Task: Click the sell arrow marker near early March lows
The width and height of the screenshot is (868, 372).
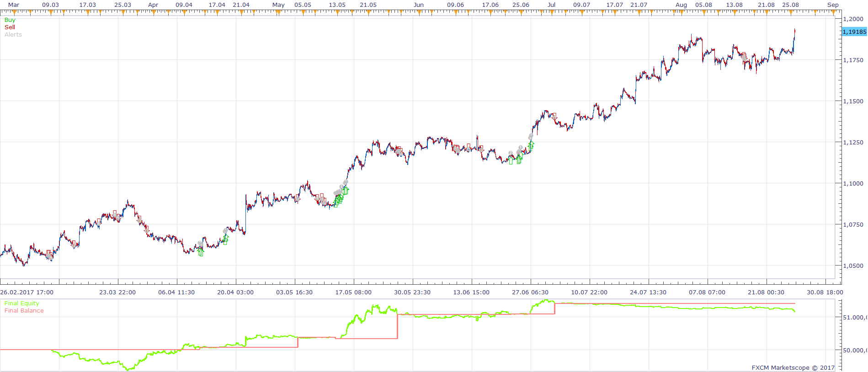Action: [49, 254]
